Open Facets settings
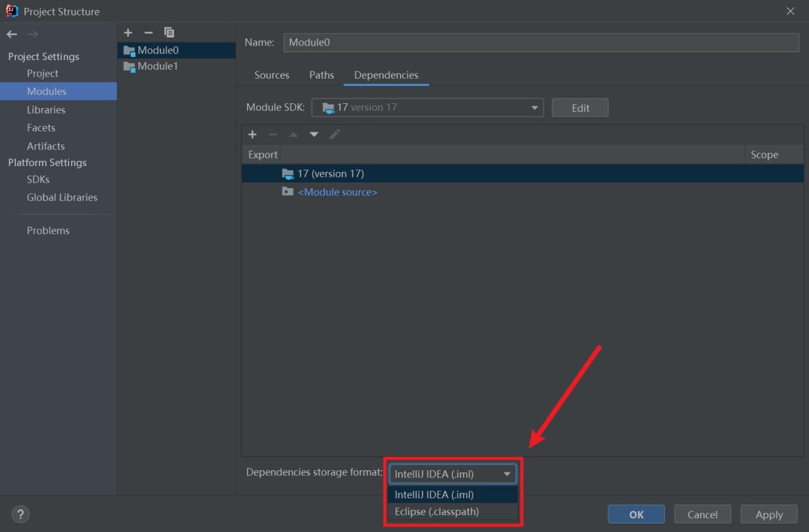 (41, 128)
